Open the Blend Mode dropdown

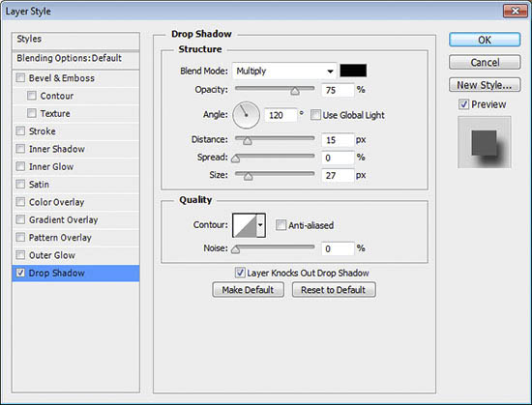click(x=284, y=71)
